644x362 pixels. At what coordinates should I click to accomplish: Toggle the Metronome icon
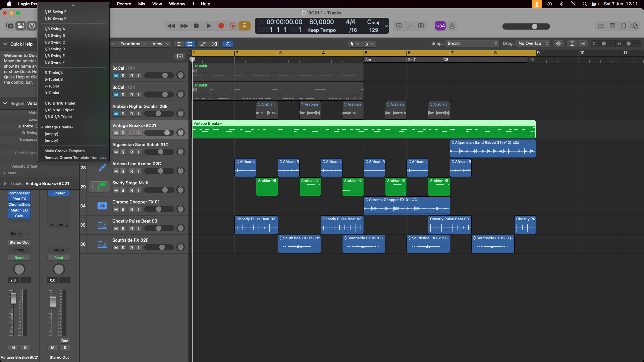click(x=452, y=26)
